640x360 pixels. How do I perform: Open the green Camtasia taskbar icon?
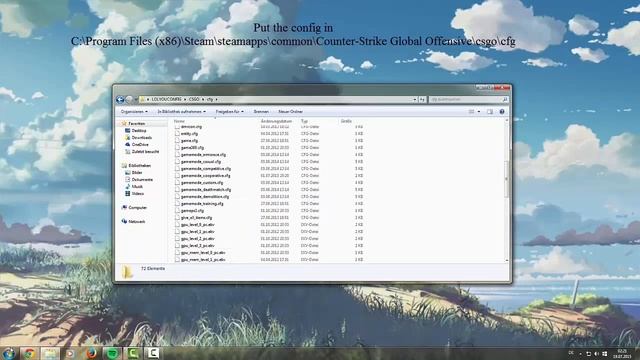click(133, 353)
